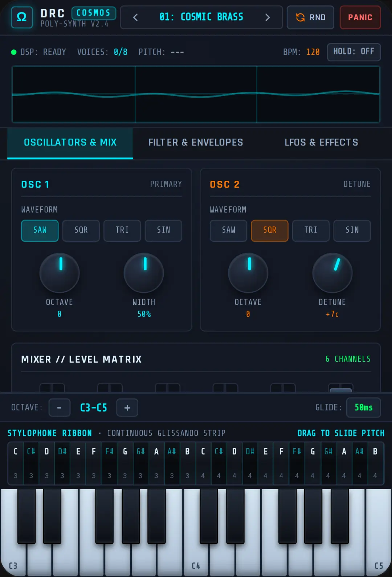Image resolution: width=392 pixels, height=577 pixels.
Task: Click the OSC 2 OCTAVE knob
Action: point(248,273)
